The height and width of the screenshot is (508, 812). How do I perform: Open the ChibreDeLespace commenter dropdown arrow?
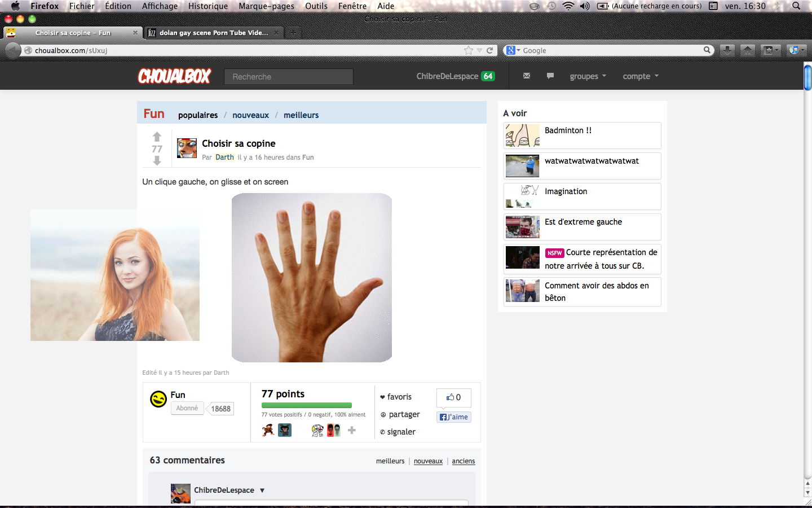[x=262, y=490]
